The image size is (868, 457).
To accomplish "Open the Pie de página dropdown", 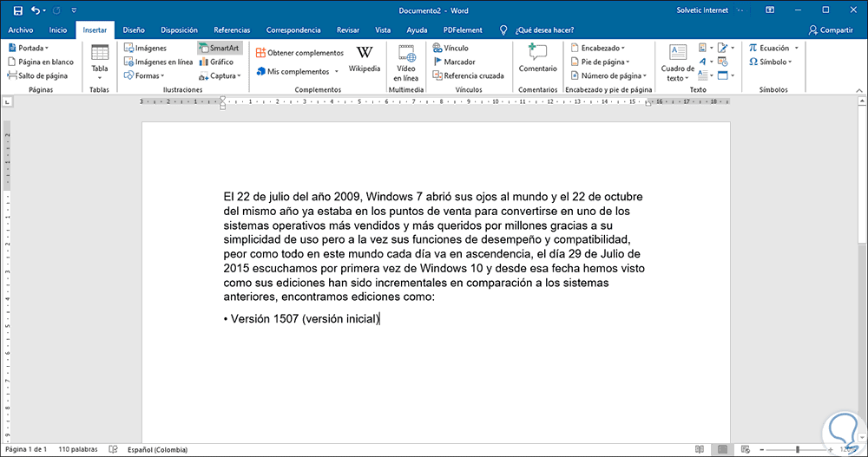I will coord(600,62).
